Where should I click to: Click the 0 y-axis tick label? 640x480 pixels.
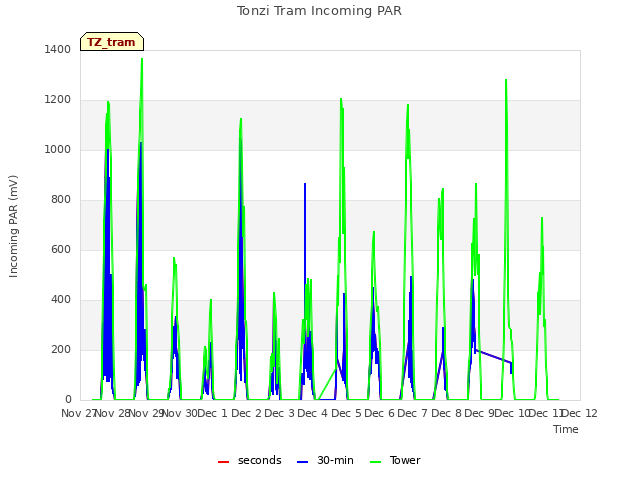[x=68, y=400]
